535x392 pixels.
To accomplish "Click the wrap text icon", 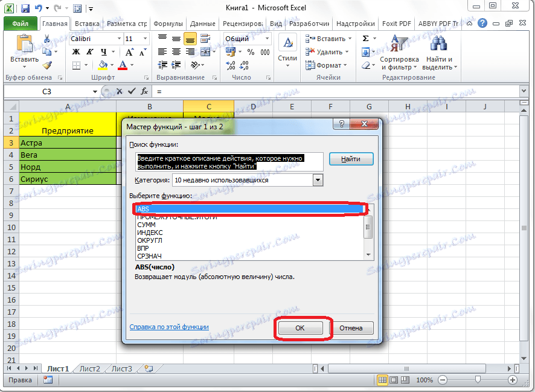I will click(205, 39).
